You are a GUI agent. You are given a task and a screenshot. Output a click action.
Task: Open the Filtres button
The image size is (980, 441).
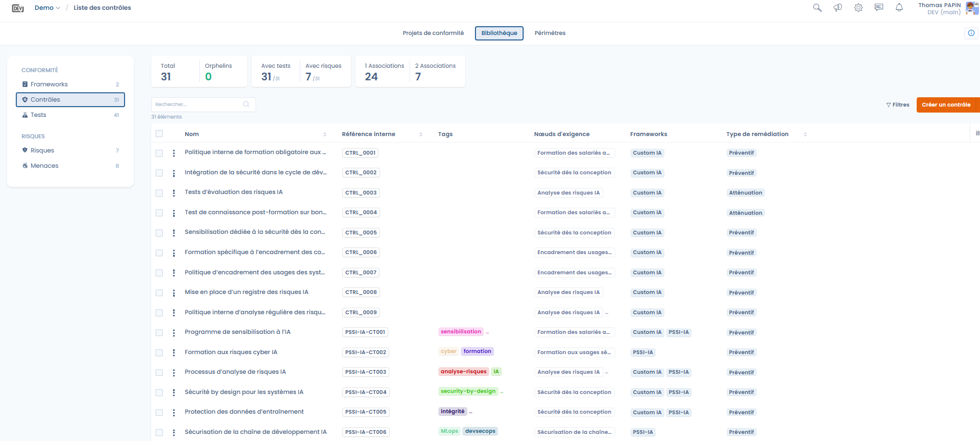[x=898, y=105]
